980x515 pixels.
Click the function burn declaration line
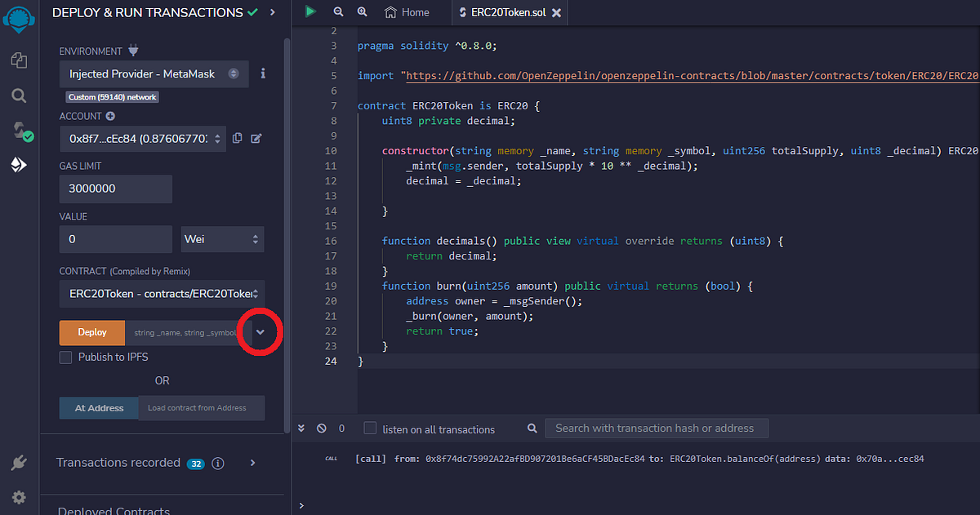point(567,286)
